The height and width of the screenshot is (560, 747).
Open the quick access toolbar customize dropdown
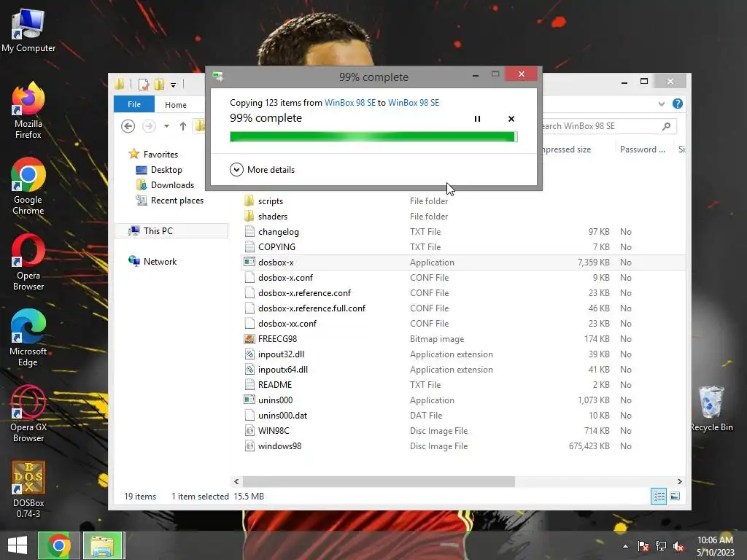tap(174, 85)
